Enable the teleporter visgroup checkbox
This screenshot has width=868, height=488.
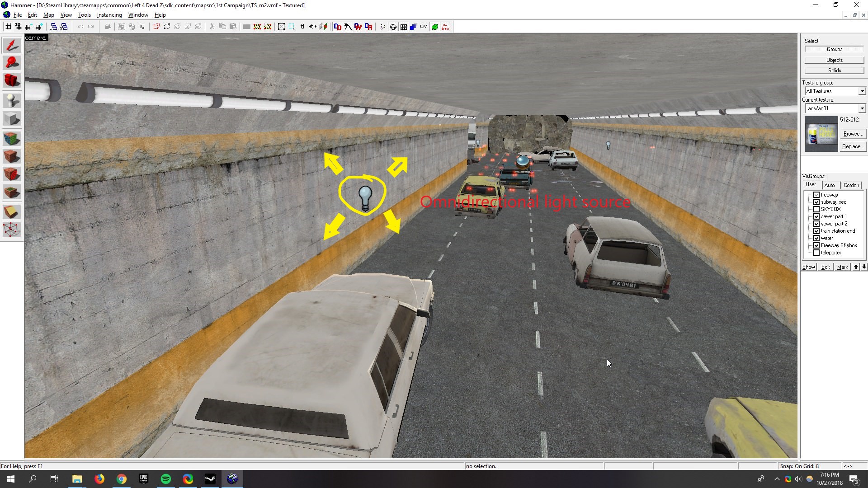click(x=816, y=253)
